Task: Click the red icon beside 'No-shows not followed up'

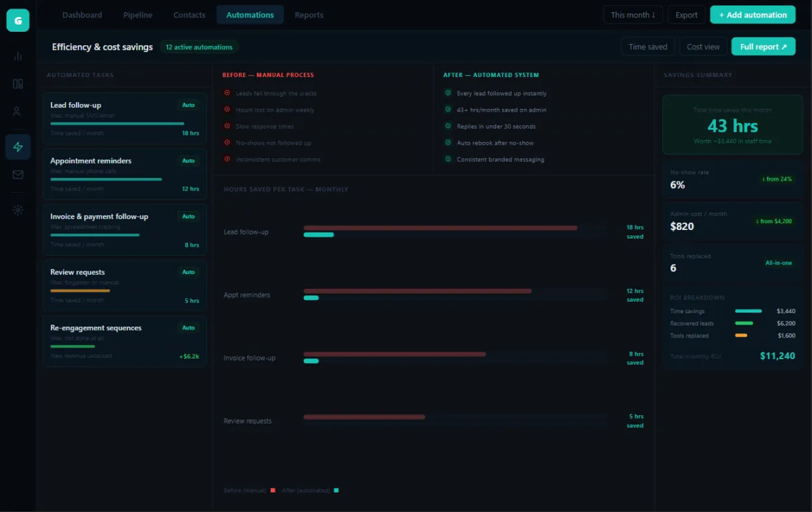Action: tap(227, 143)
